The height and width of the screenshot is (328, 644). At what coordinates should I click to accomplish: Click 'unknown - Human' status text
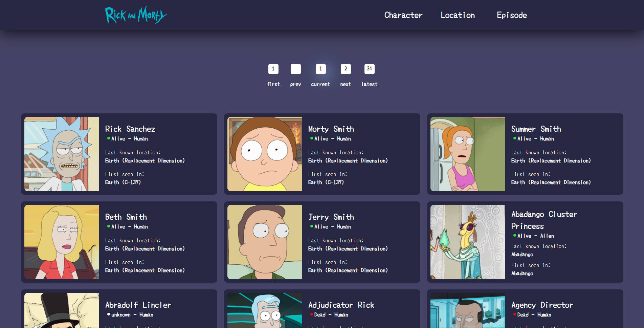tap(132, 315)
